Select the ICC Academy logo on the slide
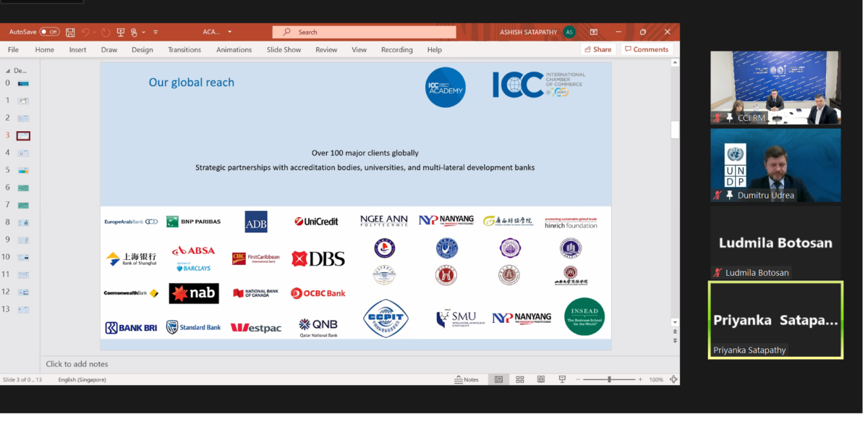 click(445, 87)
